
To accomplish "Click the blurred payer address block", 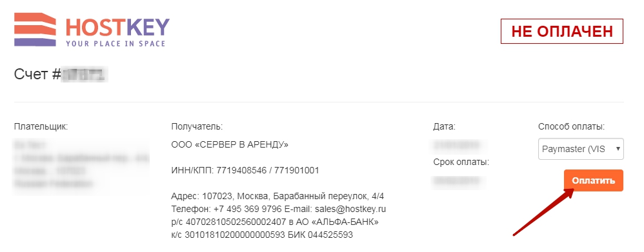I will pos(81,164).
